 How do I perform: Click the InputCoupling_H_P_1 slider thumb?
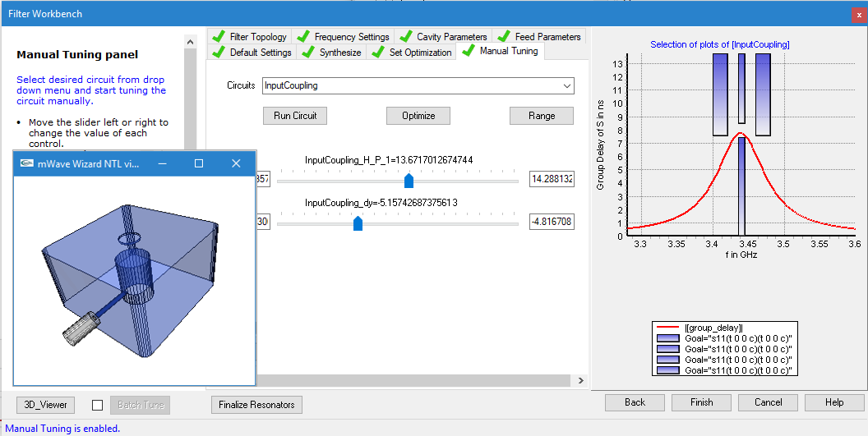pyautogui.click(x=409, y=181)
